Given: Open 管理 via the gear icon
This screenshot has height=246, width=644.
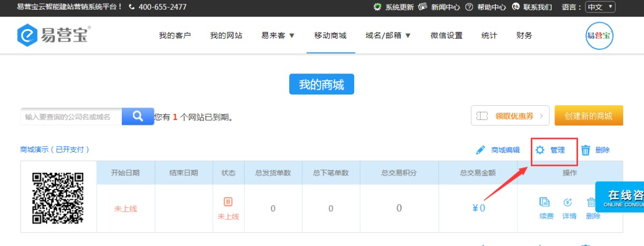Looking at the screenshot, I should point(540,150).
